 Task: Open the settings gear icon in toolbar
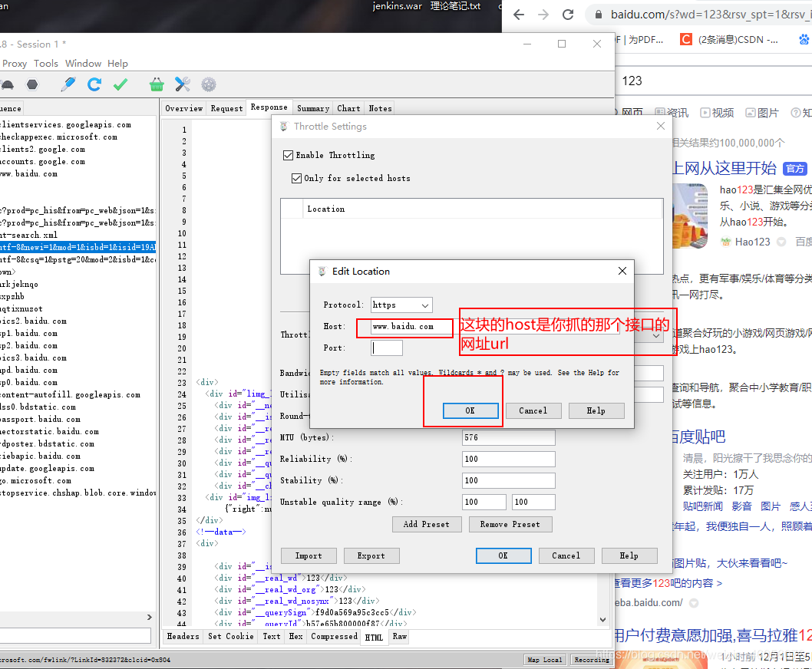(x=209, y=84)
